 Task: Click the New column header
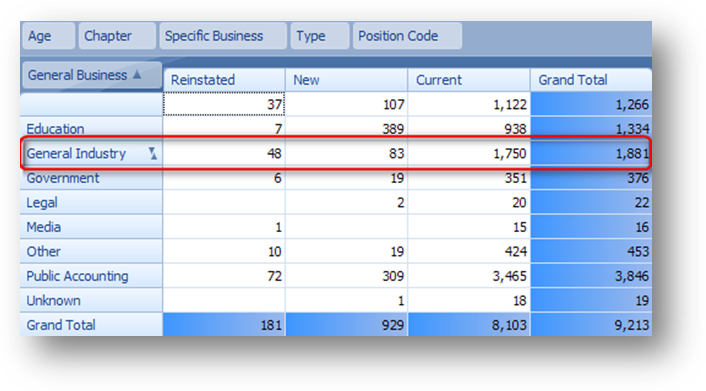(x=347, y=80)
